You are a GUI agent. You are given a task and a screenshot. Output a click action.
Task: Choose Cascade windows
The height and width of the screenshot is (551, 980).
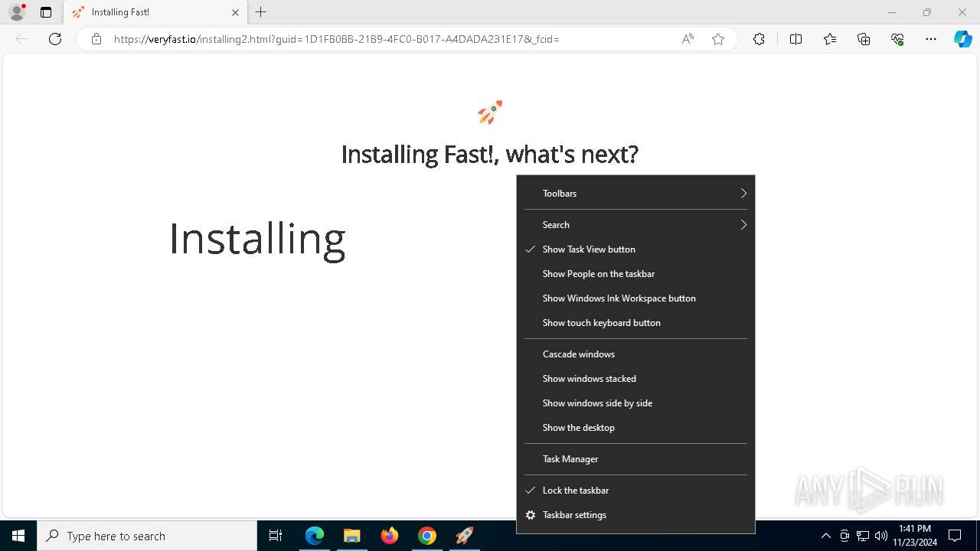[x=635, y=354]
